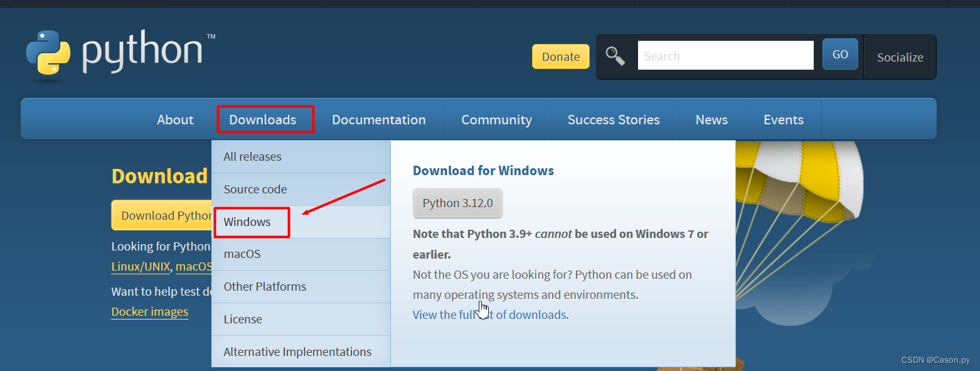The height and width of the screenshot is (371, 980).
Task: Click the Download for Windows heading
Action: coord(483,170)
